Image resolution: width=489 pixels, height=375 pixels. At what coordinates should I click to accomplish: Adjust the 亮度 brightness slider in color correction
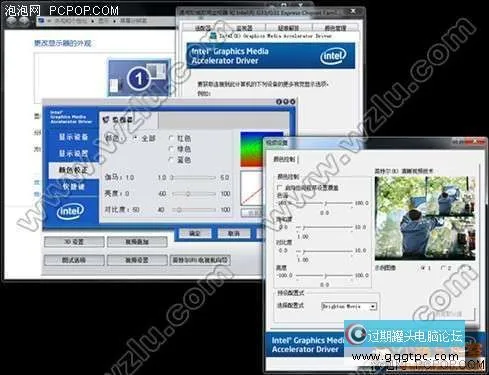pos(193,194)
